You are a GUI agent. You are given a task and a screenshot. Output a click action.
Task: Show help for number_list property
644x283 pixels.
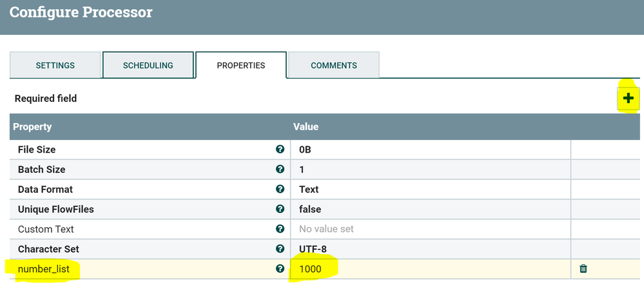point(280,269)
